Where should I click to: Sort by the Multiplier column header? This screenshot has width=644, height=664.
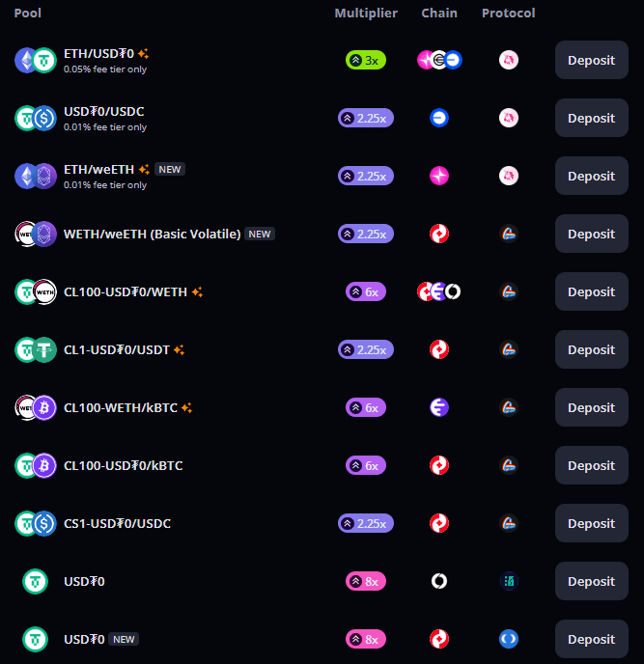(x=366, y=14)
